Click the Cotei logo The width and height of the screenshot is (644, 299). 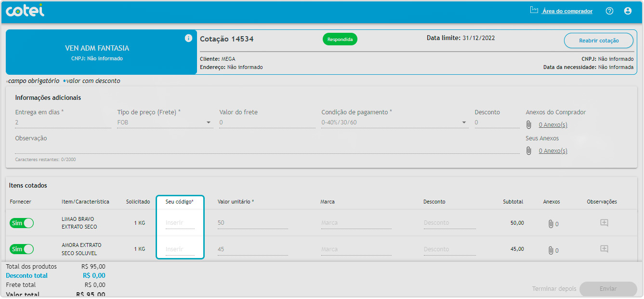pyautogui.click(x=25, y=11)
